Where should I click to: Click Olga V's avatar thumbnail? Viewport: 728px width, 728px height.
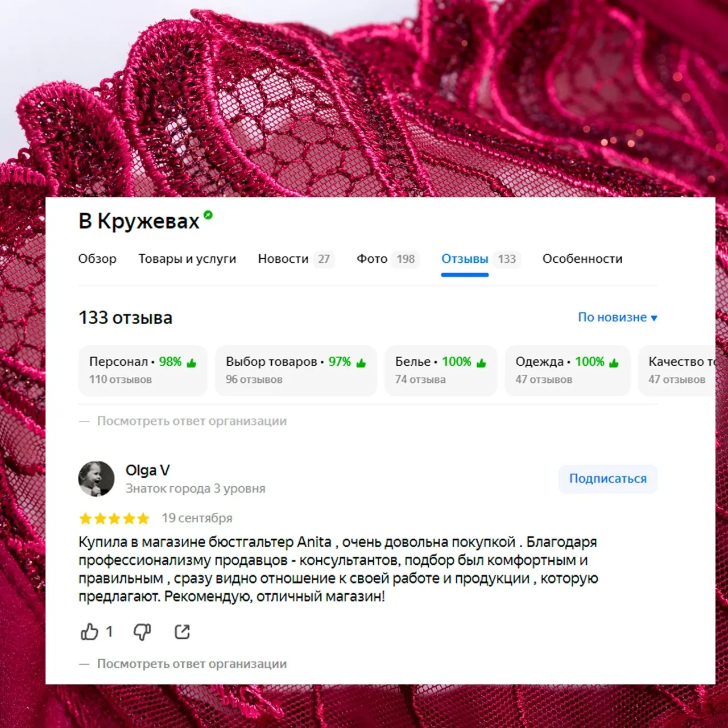[x=96, y=479]
